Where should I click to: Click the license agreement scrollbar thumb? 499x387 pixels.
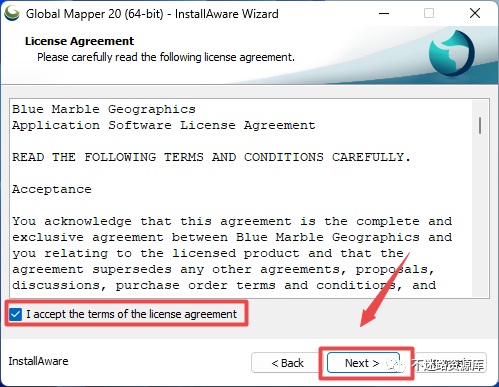[x=480, y=125]
